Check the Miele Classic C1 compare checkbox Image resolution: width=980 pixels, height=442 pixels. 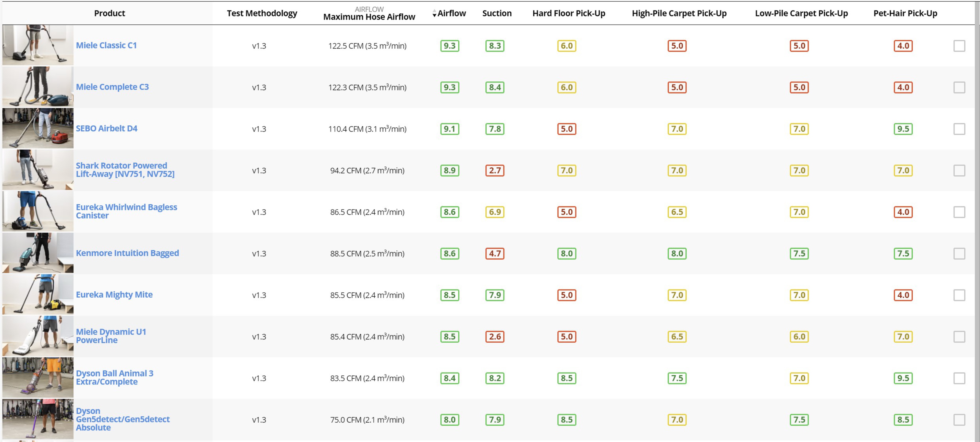[959, 46]
